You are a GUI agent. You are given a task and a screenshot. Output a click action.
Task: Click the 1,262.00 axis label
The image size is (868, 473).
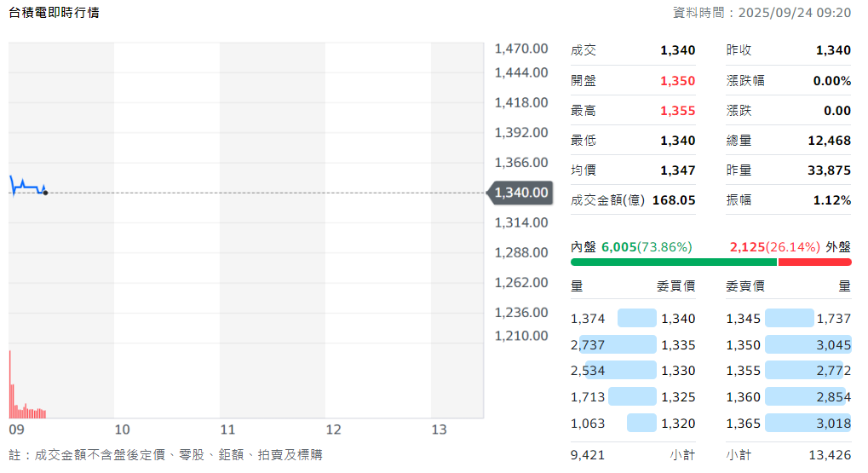[521, 282]
